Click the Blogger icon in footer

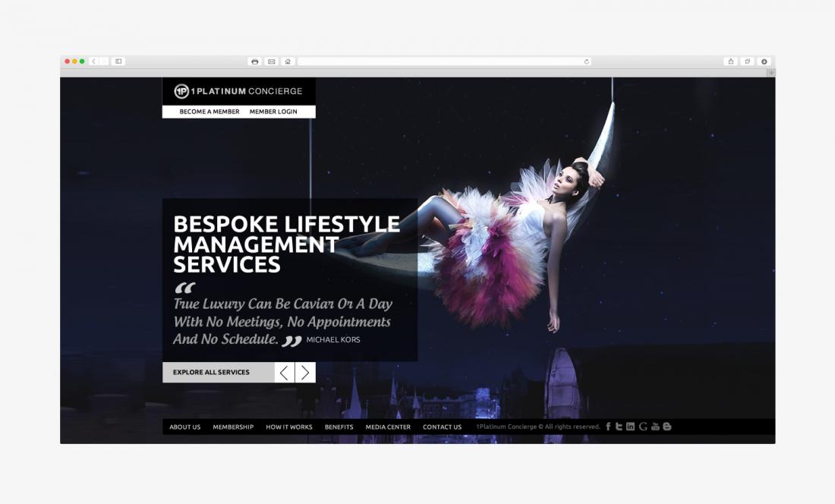click(x=667, y=427)
